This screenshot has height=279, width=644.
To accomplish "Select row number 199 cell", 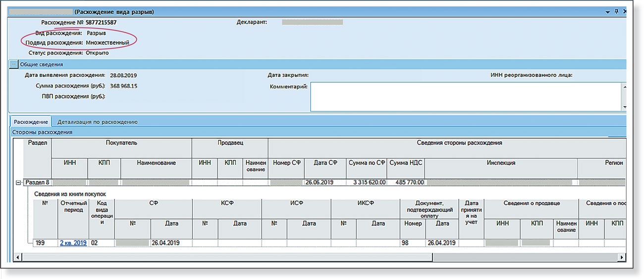I will pyautogui.click(x=41, y=243).
